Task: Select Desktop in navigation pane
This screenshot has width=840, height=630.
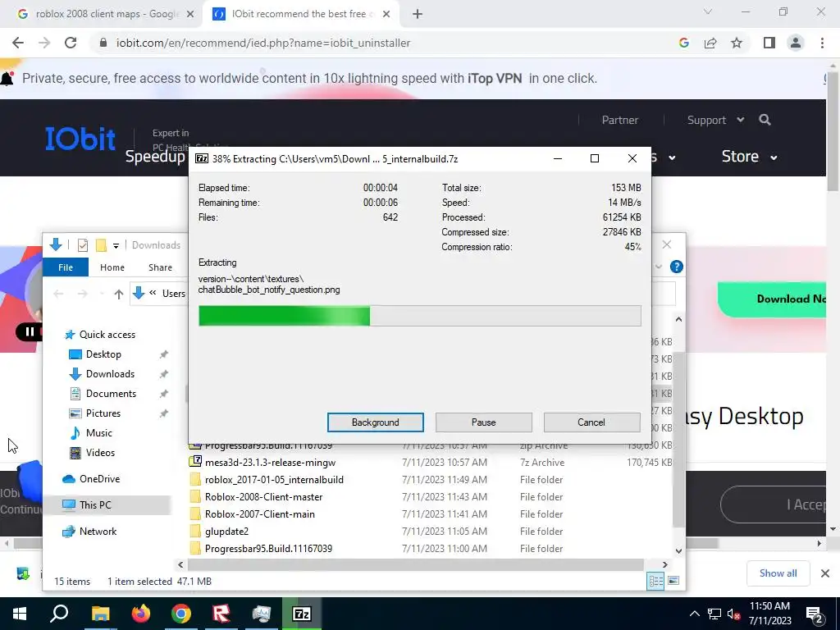Action: click(103, 354)
